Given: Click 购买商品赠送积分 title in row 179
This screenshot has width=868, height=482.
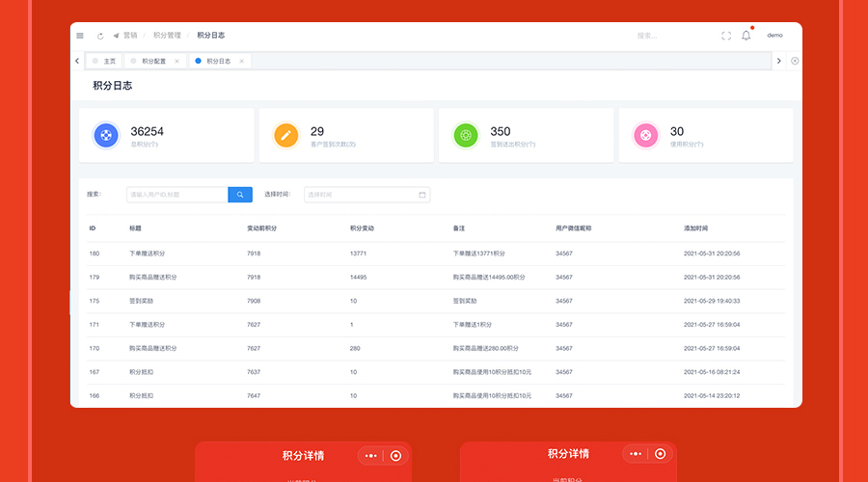Looking at the screenshot, I should click(x=152, y=278).
